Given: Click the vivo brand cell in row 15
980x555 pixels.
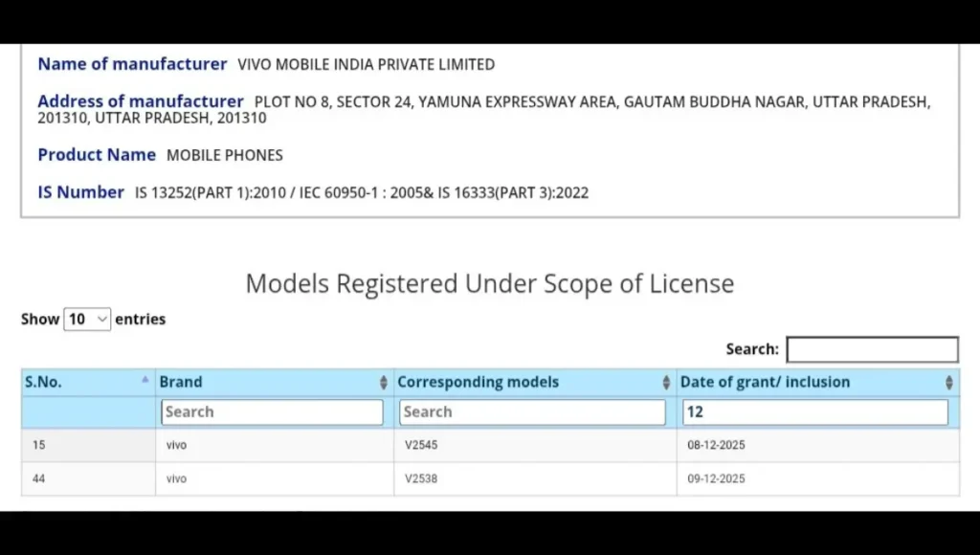Looking at the screenshot, I should (176, 445).
